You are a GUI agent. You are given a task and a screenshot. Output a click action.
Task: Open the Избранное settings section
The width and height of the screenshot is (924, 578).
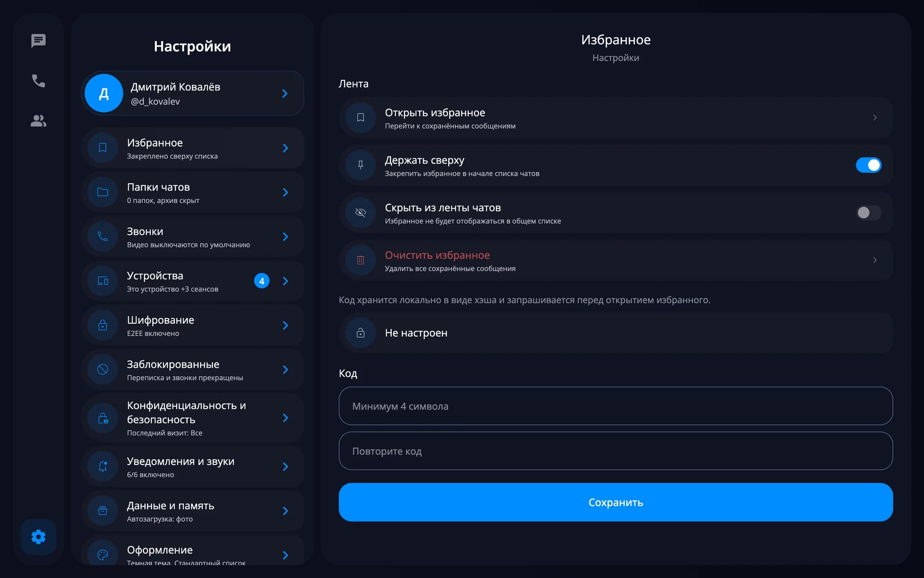point(192,148)
